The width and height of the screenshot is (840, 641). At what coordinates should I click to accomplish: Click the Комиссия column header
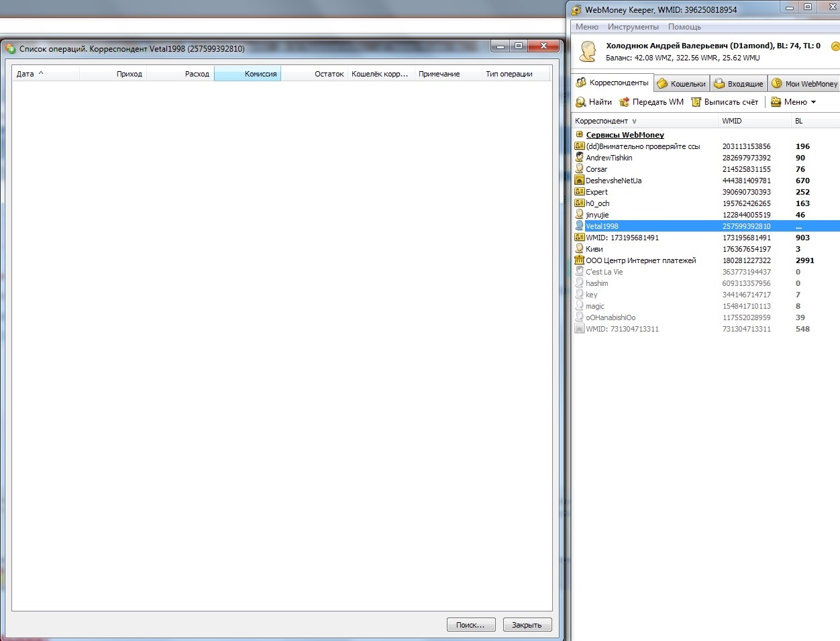248,74
